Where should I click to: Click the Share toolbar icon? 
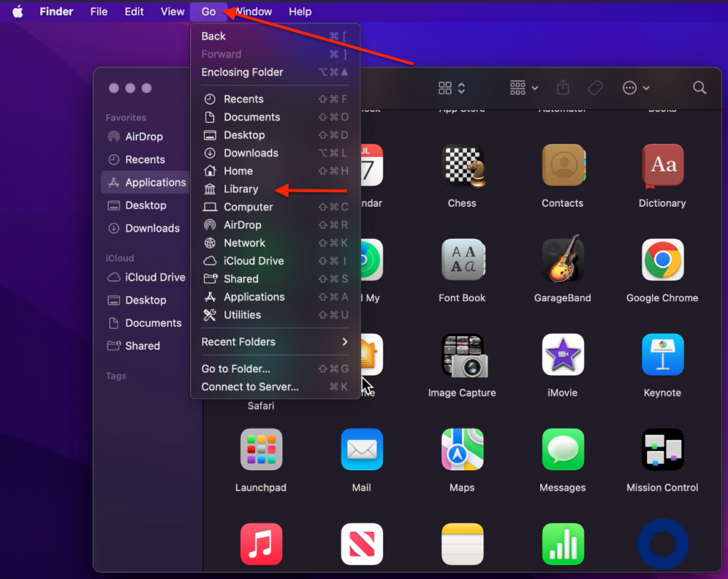pos(563,87)
